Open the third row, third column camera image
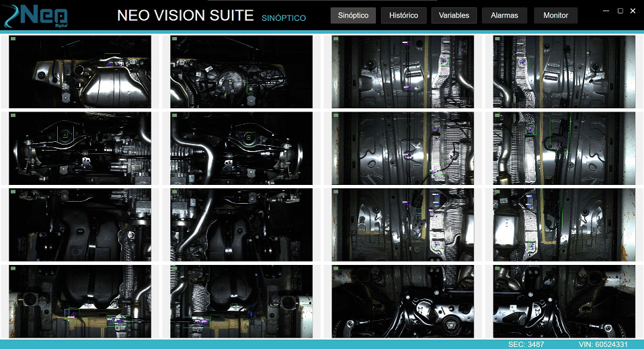644x349 pixels. click(403, 225)
